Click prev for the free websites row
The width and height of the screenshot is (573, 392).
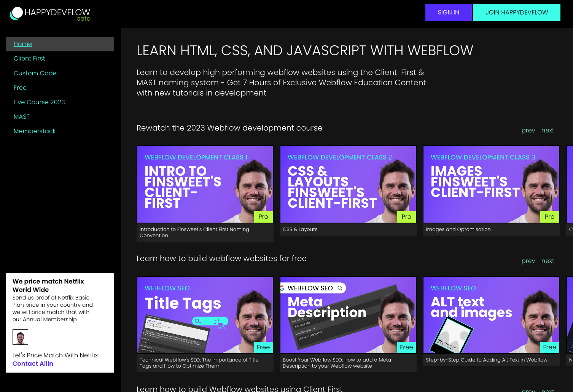(528, 261)
